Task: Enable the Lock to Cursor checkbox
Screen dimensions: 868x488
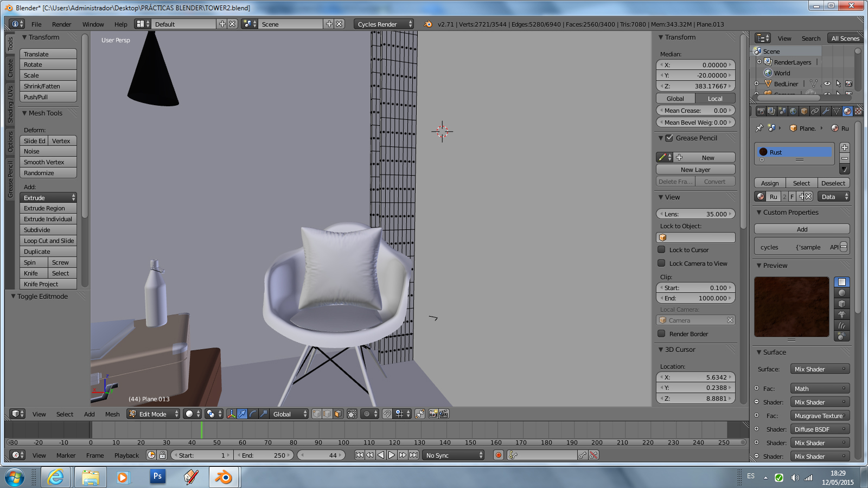Action: 661,250
